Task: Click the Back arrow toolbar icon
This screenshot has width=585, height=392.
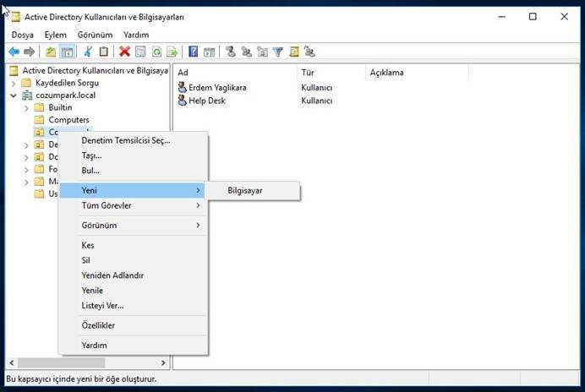Action: 14,52
